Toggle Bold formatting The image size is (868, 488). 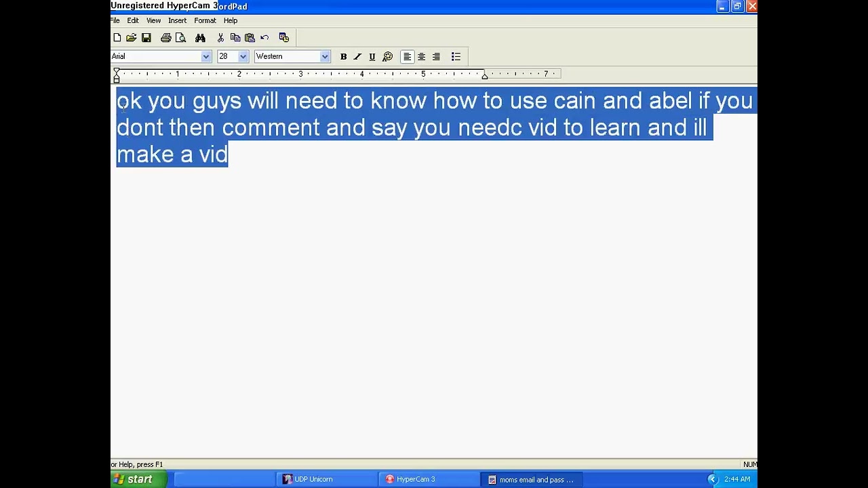(x=343, y=56)
